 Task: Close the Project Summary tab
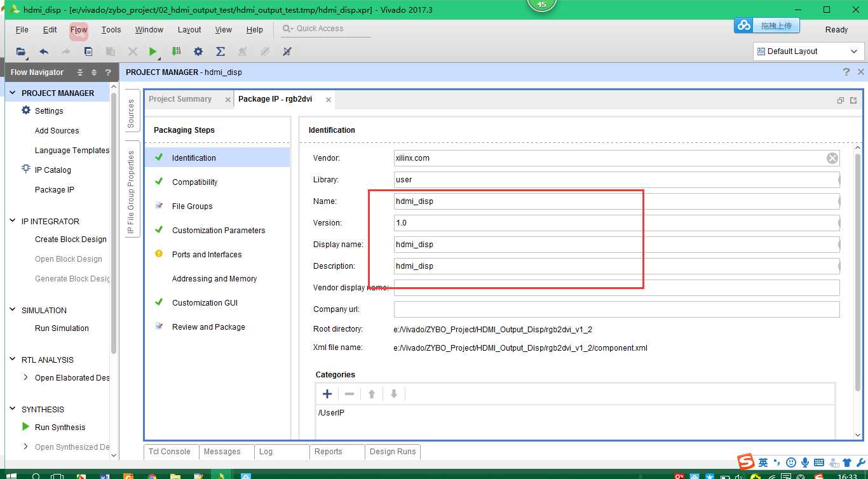point(228,100)
